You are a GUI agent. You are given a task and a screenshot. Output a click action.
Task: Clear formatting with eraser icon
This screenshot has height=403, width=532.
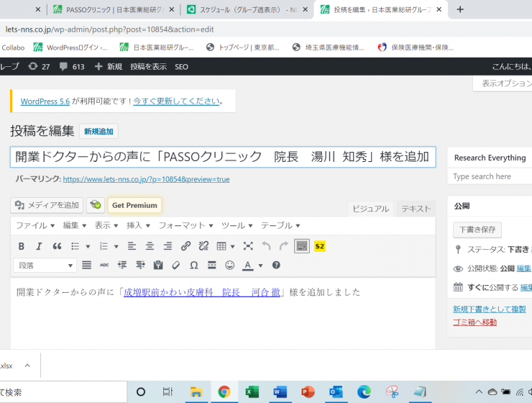click(175, 265)
